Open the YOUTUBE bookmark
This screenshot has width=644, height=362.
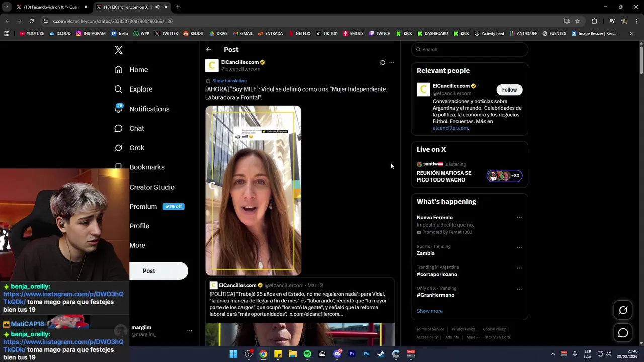[32, 34]
